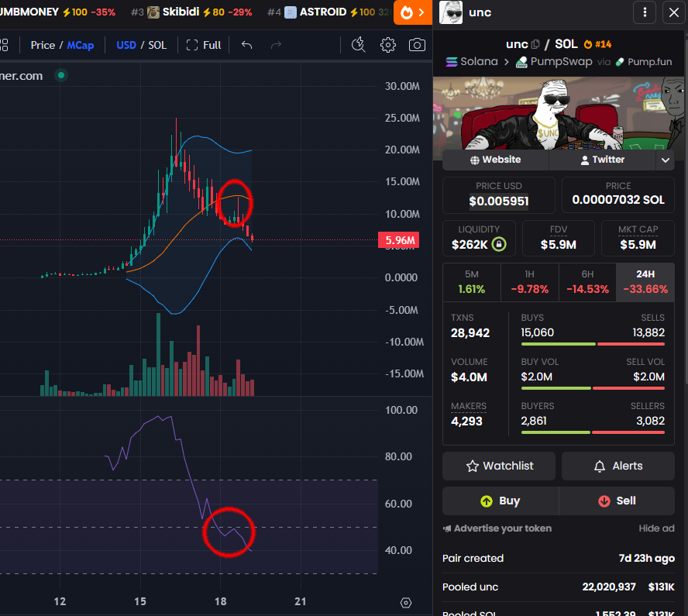Undo the last chart action
Image resolution: width=688 pixels, height=616 pixels.
pos(246,45)
